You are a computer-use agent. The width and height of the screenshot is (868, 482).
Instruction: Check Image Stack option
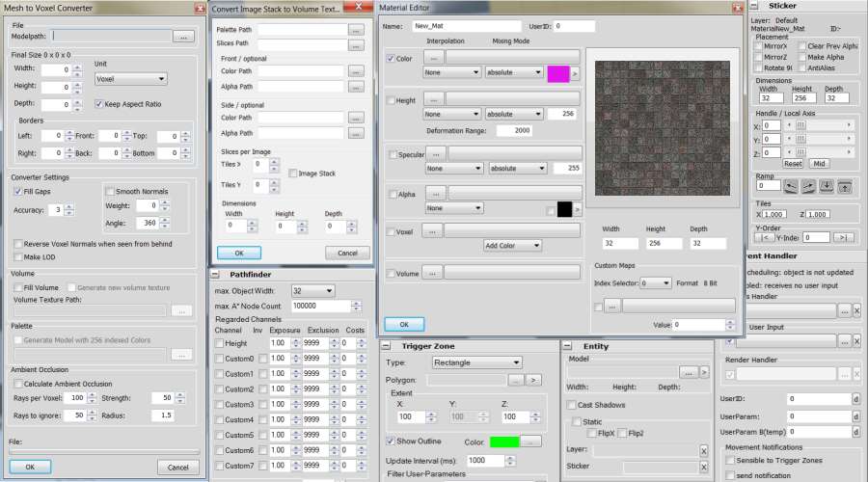(x=293, y=174)
